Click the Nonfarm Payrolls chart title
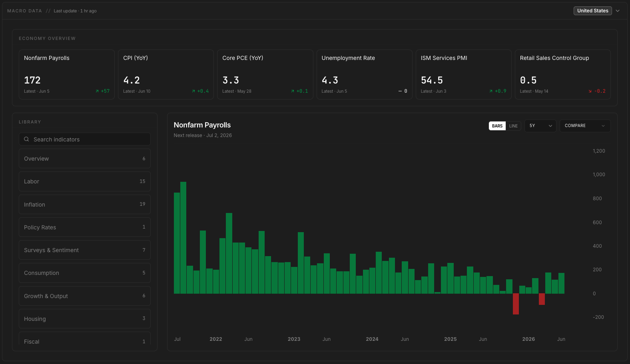Viewport: 630px width, 364px height. pos(202,125)
